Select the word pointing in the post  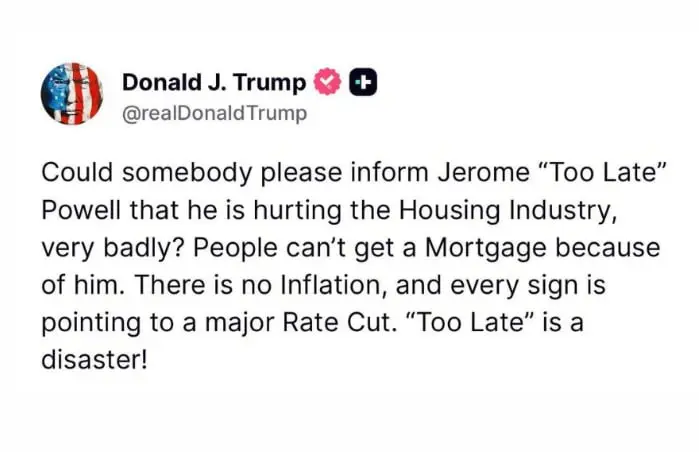click(x=91, y=324)
